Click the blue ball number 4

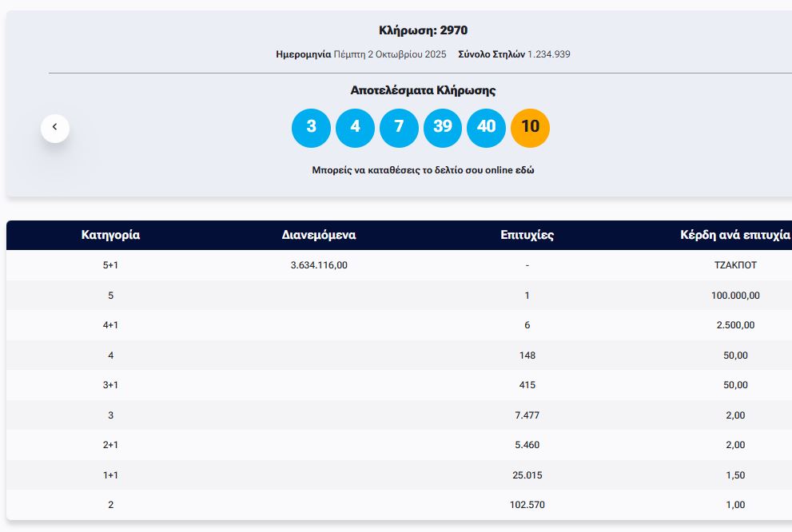[355, 128]
